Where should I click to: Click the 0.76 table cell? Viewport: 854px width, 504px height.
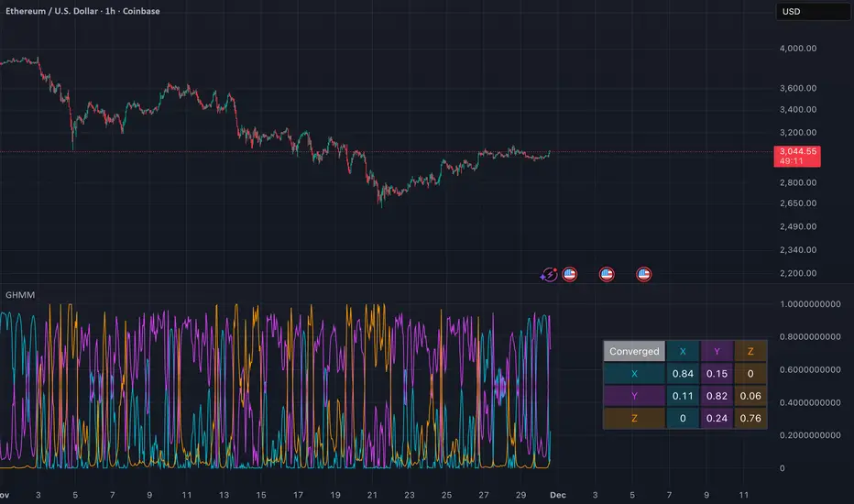[x=751, y=418]
